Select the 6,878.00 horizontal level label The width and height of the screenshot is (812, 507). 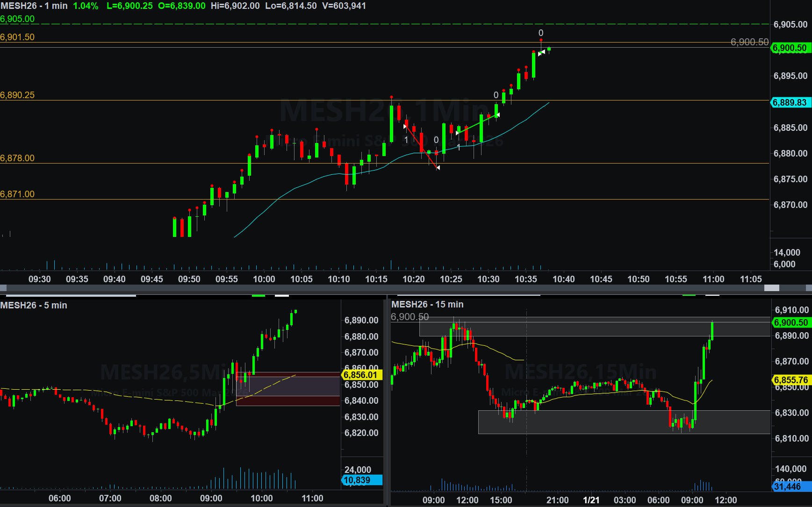pyautogui.click(x=17, y=158)
